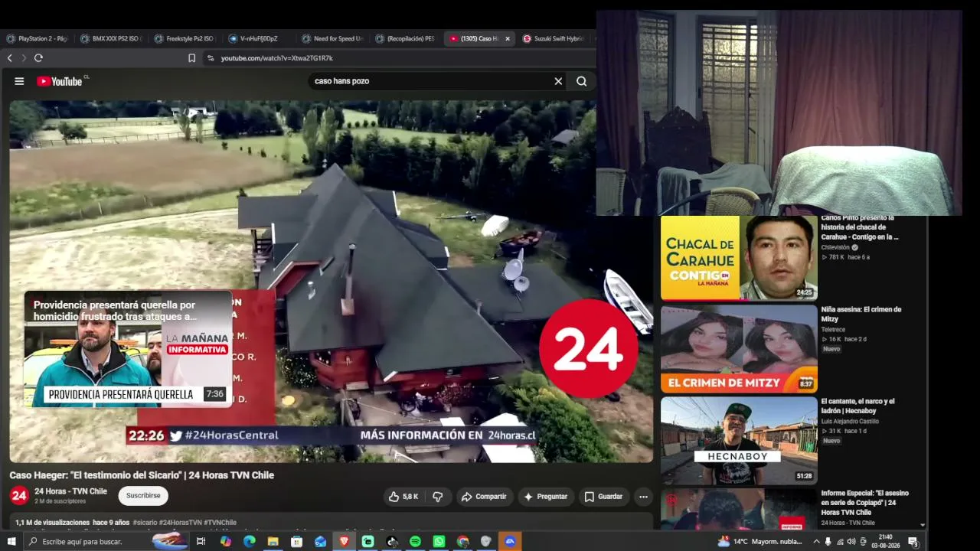Open the Providencia presentará querella preview card
Image resolution: width=980 pixels, height=551 pixels.
[x=128, y=349]
